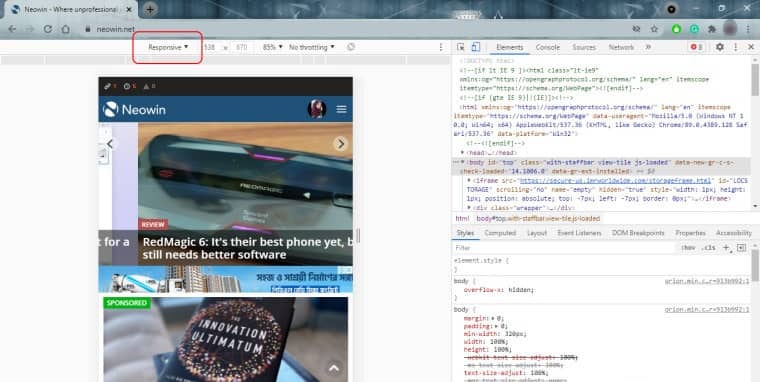Open the 85% zoom dropdown

click(272, 47)
